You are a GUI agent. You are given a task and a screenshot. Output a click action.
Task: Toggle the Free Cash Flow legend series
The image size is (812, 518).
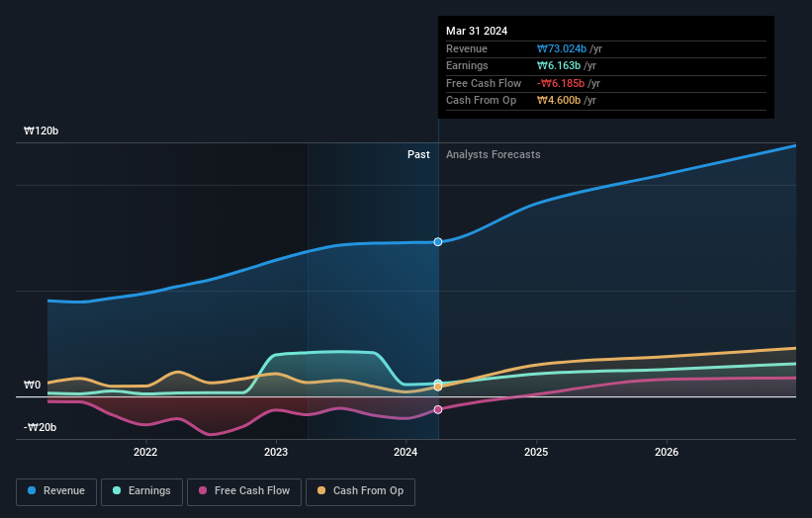click(244, 491)
